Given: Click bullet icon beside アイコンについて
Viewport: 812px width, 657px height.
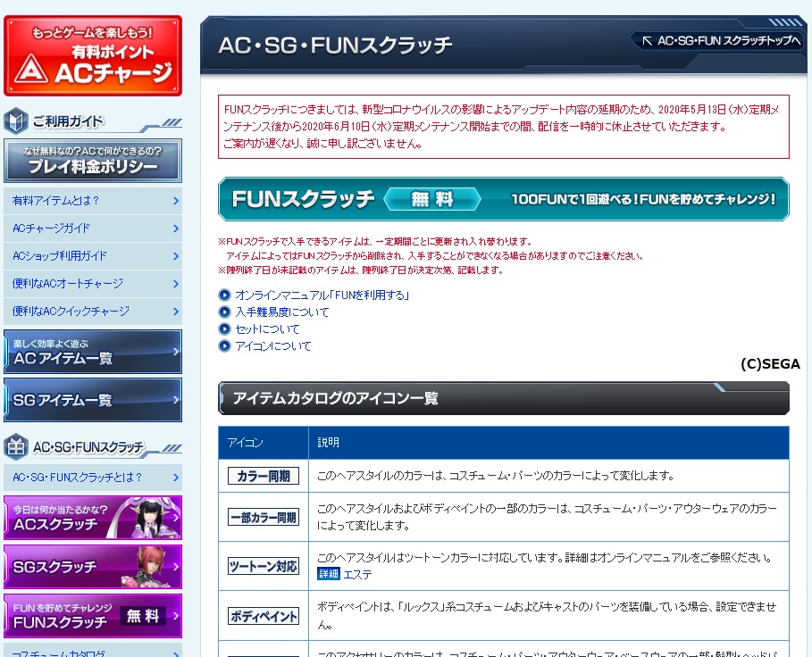Looking at the screenshot, I should 224,346.
